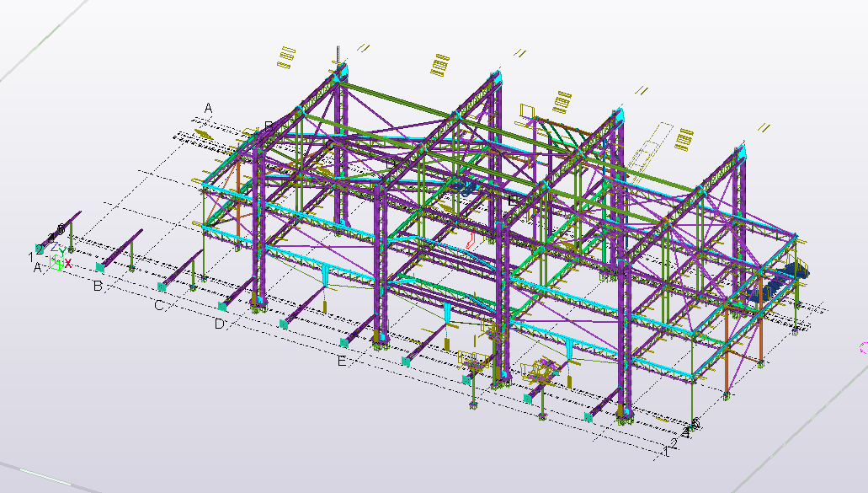This screenshot has width=868, height=493.
Task: Select the dark blue object in upper center
Action: click(465, 188)
